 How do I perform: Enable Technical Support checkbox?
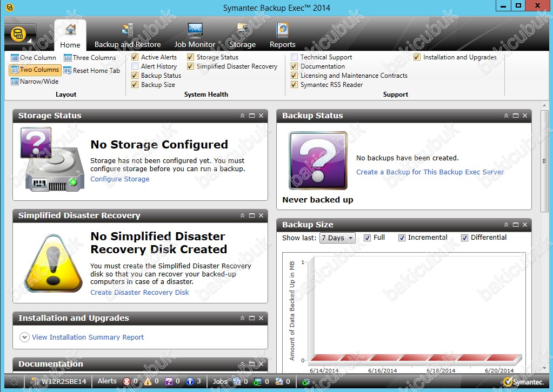point(294,57)
